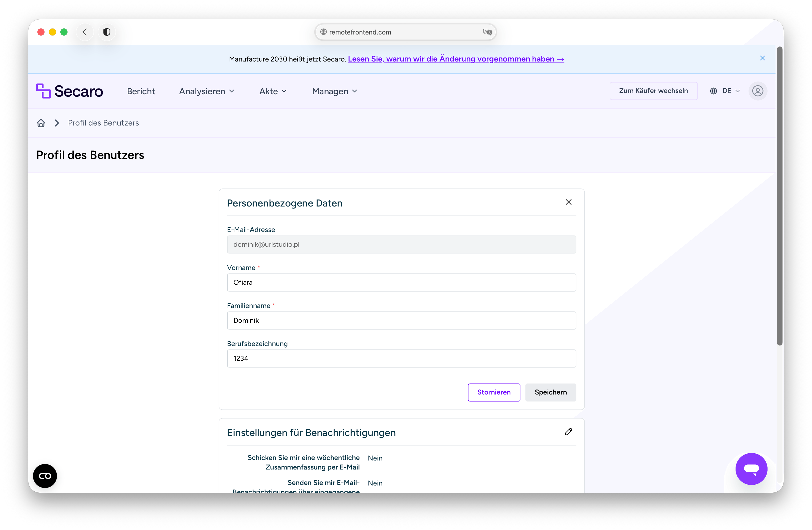Click Zum Käufer wechseln button
The image size is (812, 530).
(x=653, y=91)
